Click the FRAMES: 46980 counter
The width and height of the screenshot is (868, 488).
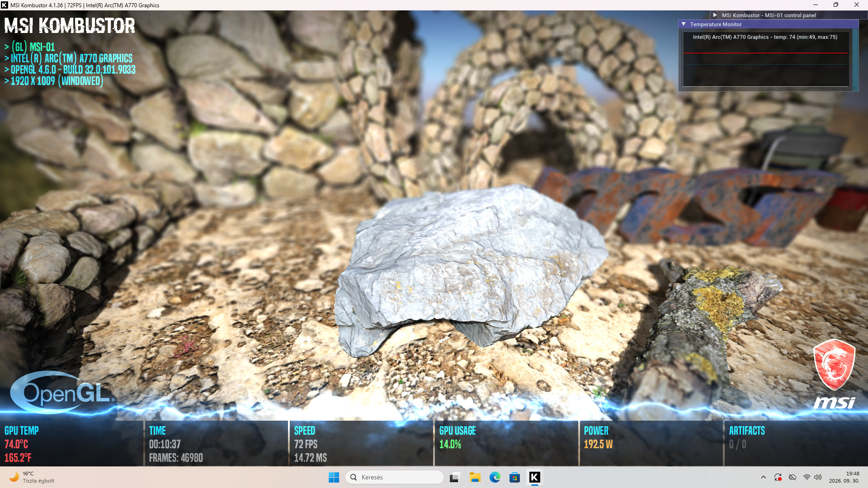coord(176,458)
